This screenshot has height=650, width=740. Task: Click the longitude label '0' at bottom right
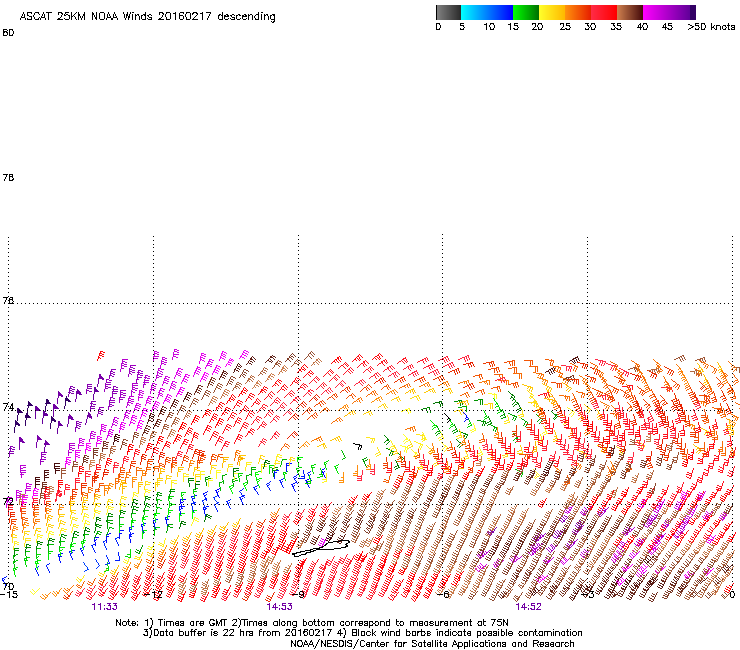pos(732,594)
